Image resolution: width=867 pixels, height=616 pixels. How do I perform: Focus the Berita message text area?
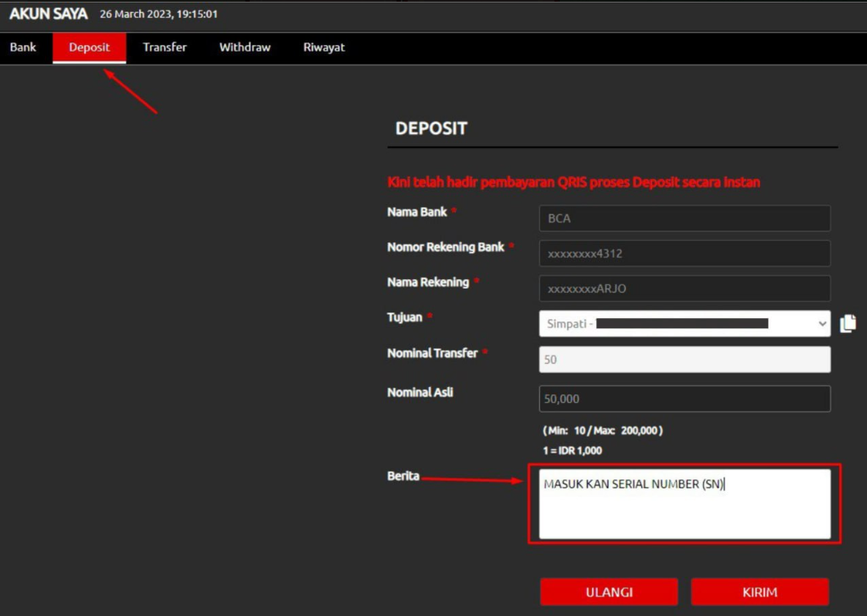point(684,504)
